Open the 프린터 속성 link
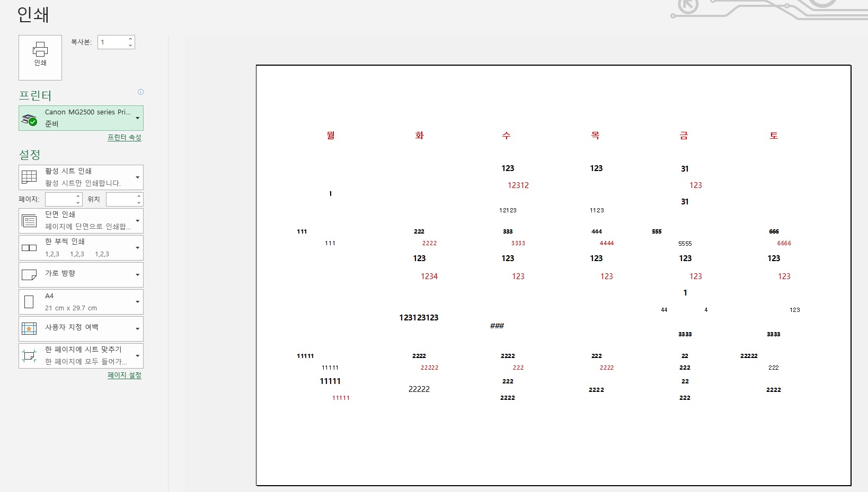Screen dimensions: 868x492 click(x=125, y=137)
